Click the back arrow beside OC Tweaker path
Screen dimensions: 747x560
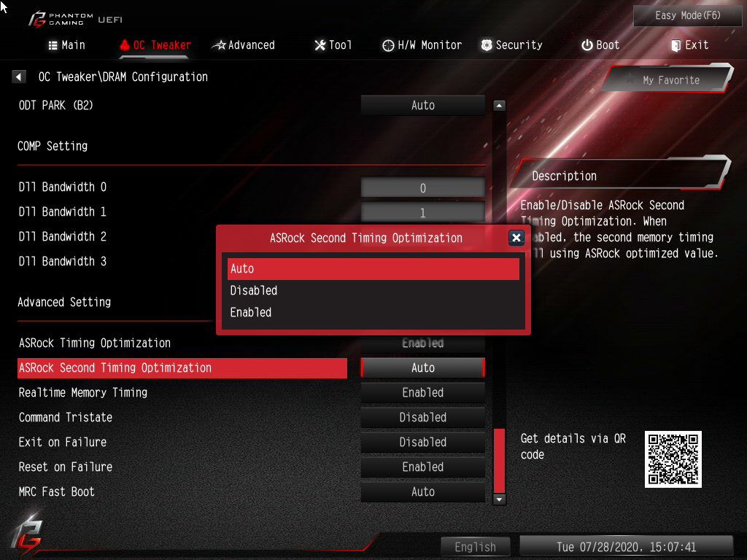tap(18, 77)
